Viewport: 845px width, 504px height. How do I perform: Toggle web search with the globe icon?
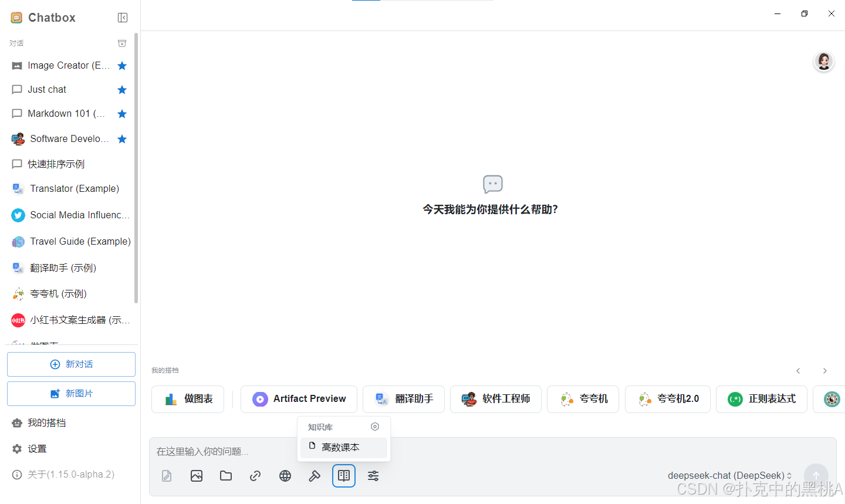point(285,476)
